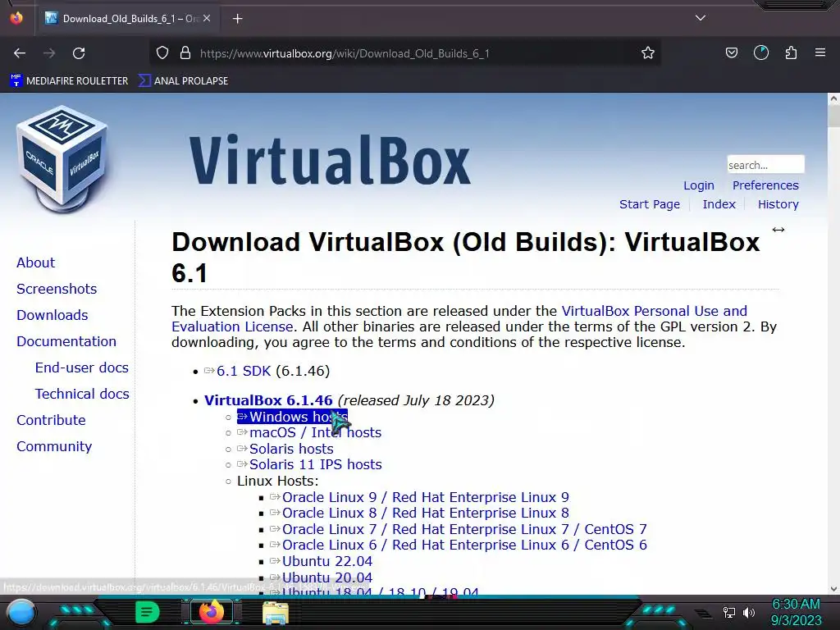The height and width of the screenshot is (630, 840).
Task: Open About in the sidebar
Action: click(35, 263)
